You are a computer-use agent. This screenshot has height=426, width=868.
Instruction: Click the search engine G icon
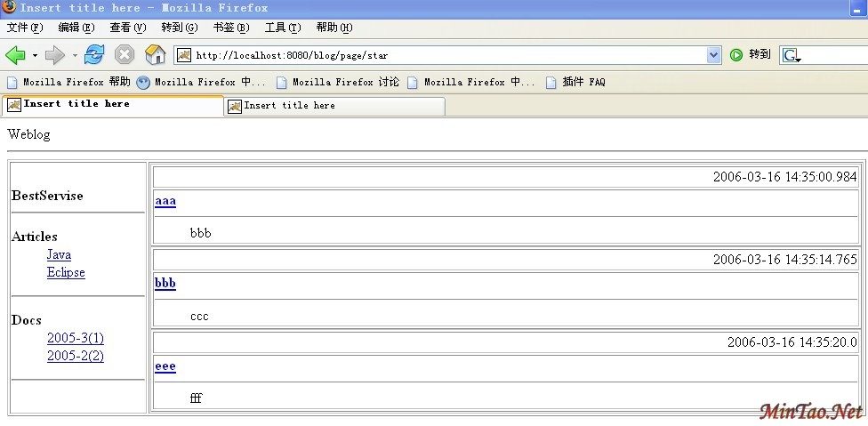791,55
